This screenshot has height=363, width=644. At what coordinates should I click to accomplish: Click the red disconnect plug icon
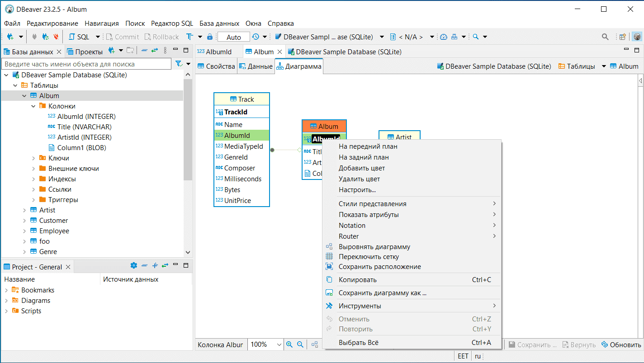pyautogui.click(x=56, y=37)
